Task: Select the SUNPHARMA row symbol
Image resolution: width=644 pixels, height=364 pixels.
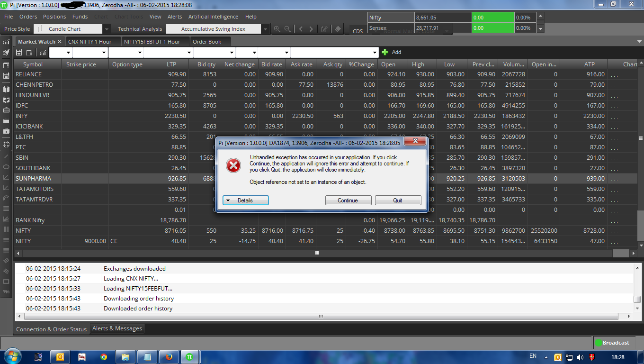Action: 33,179
